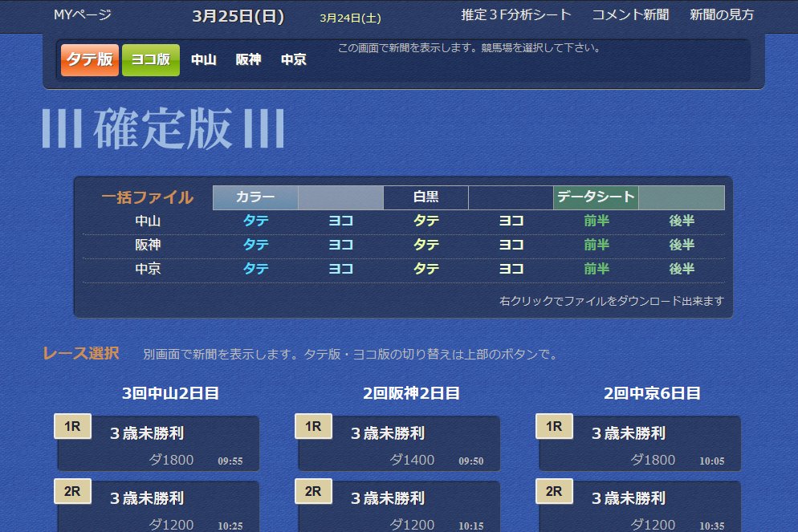Select 中山 racecourse in top bar
This screenshot has height=532, width=798.
[x=204, y=60]
